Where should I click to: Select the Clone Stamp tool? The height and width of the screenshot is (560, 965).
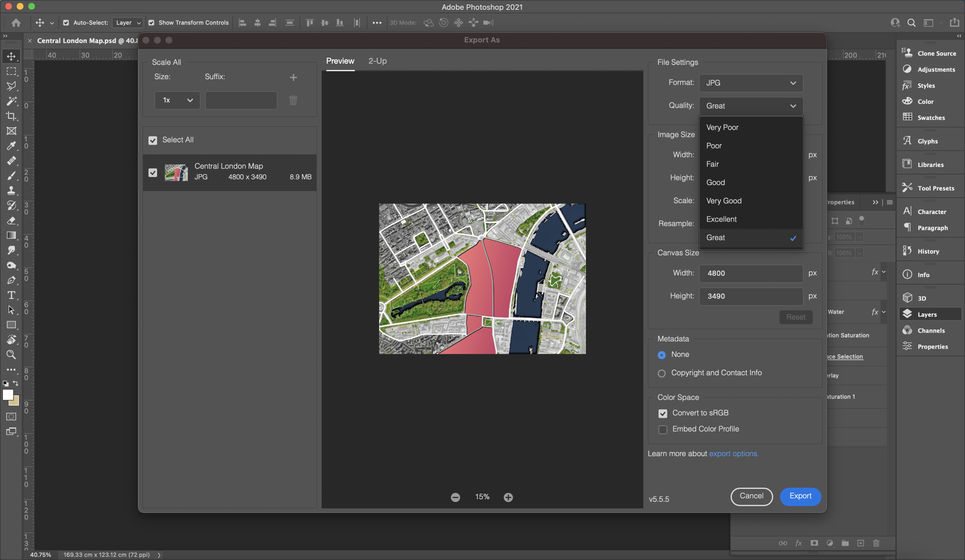point(11,190)
